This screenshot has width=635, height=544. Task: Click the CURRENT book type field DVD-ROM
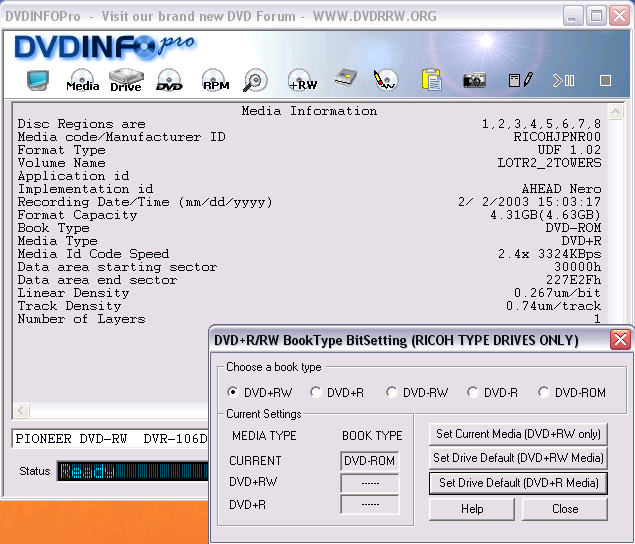[369, 461]
